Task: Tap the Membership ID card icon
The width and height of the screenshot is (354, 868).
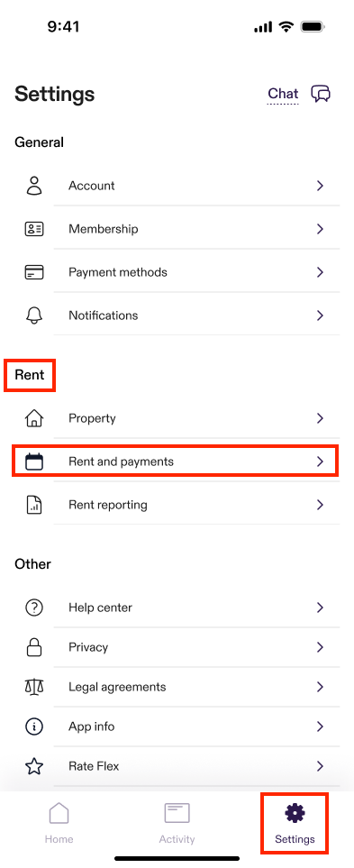Action: [x=34, y=229]
